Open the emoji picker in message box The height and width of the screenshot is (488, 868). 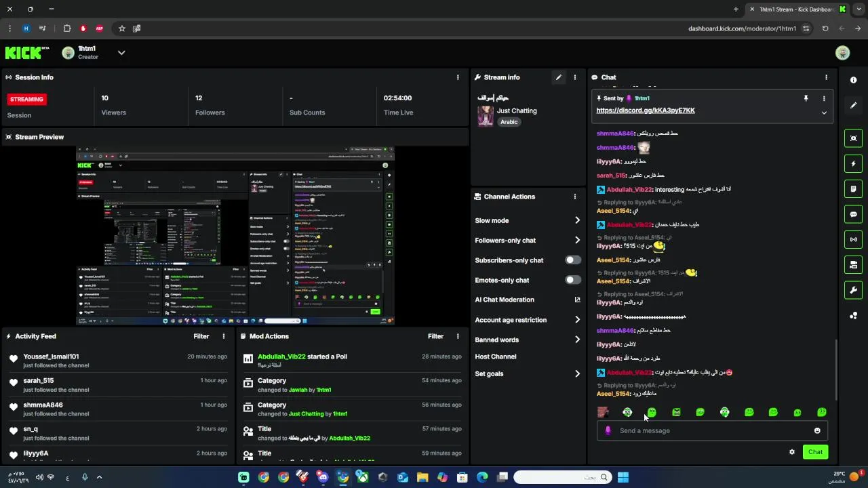click(817, 430)
